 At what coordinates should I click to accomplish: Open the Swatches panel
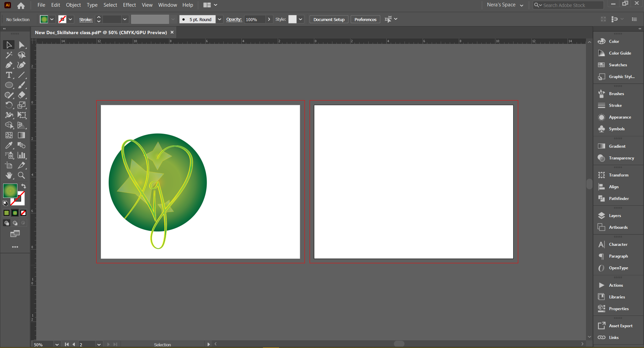point(618,65)
